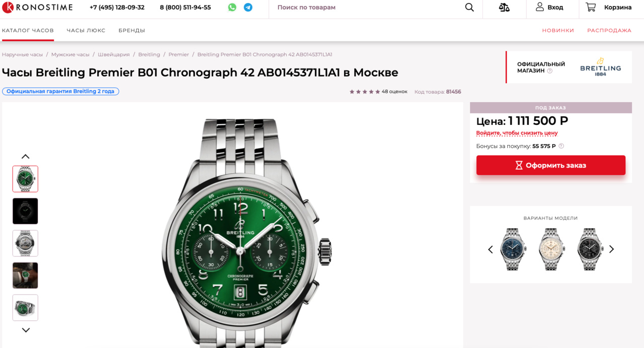The height and width of the screenshot is (348, 644).
Task: Show next model variants arrow
Action: click(x=612, y=249)
